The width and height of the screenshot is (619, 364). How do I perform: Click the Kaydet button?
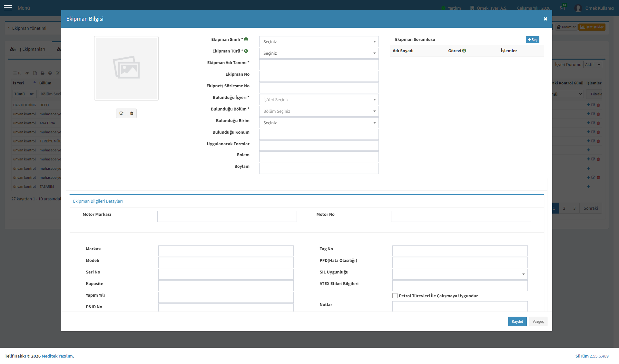(517, 321)
